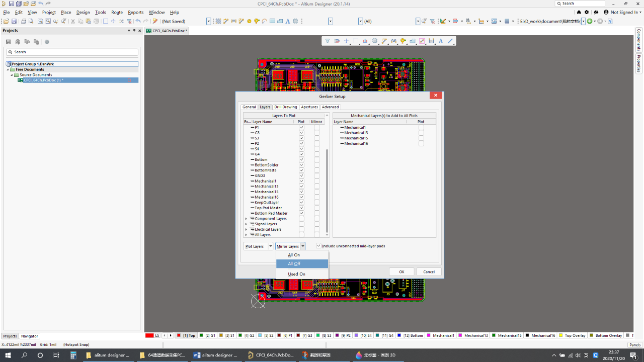Viewport: 644px width, 362px height.
Task: Click Cancel in Gerber Setup dialog
Action: click(429, 271)
